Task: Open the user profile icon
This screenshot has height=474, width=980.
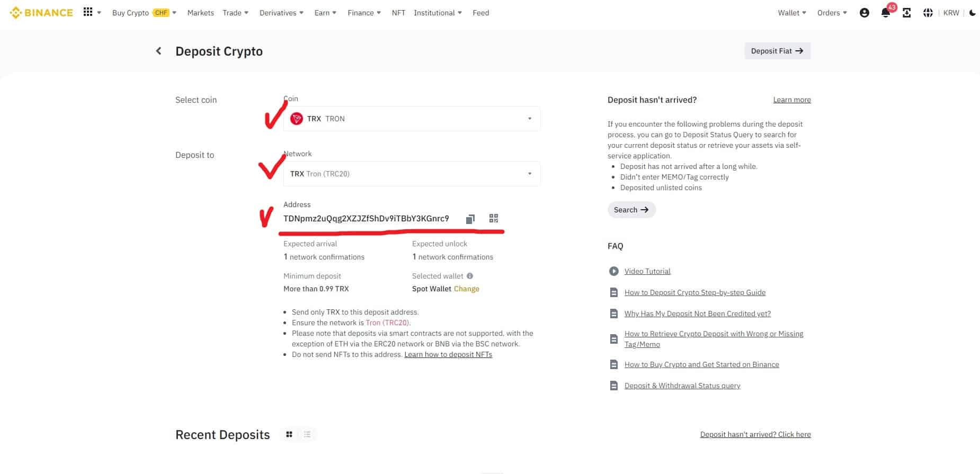Action: tap(865, 13)
